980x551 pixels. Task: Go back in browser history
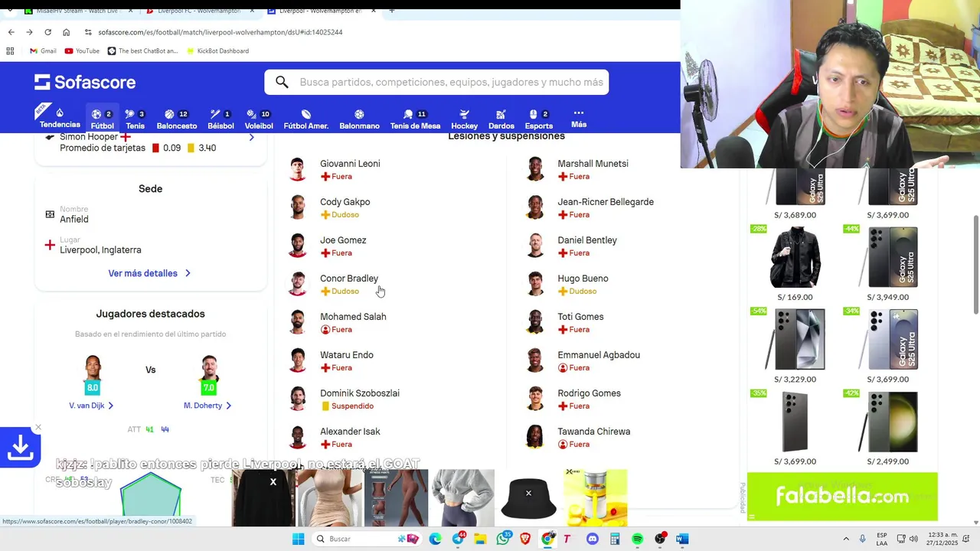pyautogui.click(x=11, y=32)
